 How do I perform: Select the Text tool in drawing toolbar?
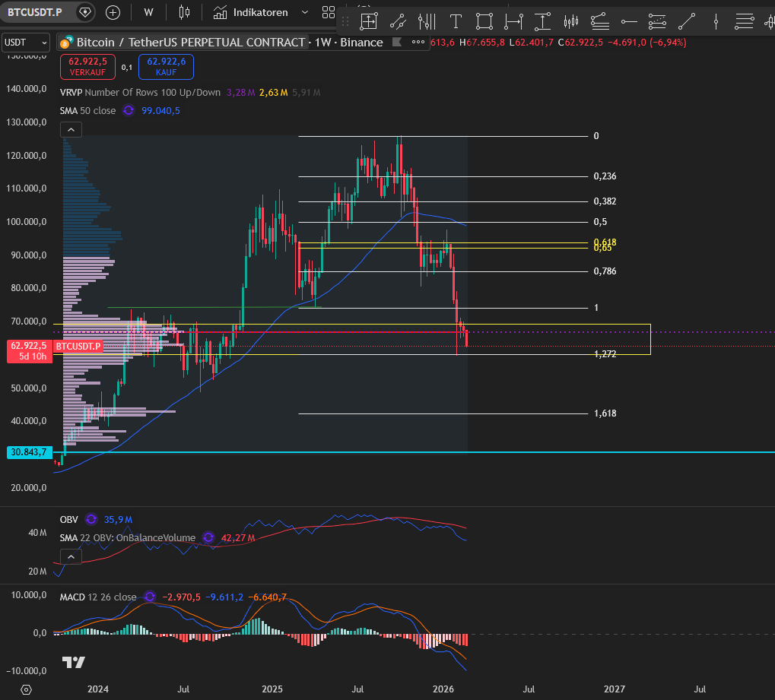pyautogui.click(x=456, y=21)
